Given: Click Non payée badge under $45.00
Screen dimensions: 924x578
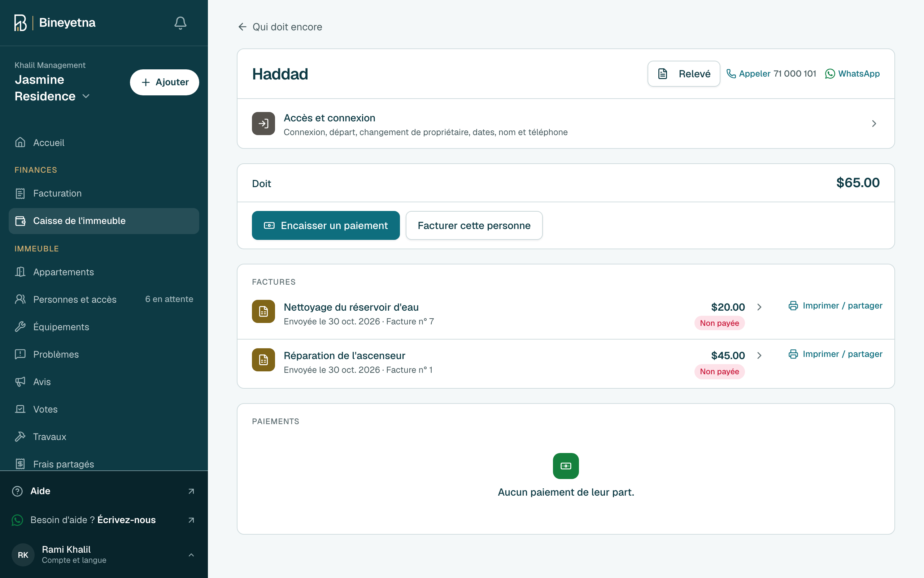Looking at the screenshot, I should point(719,372).
